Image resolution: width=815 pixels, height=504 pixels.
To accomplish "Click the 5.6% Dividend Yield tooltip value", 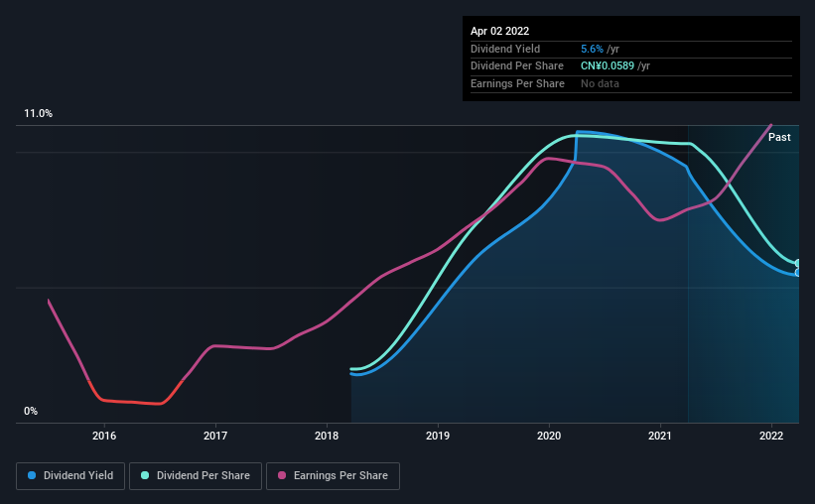I will pyautogui.click(x=592, y=49).
